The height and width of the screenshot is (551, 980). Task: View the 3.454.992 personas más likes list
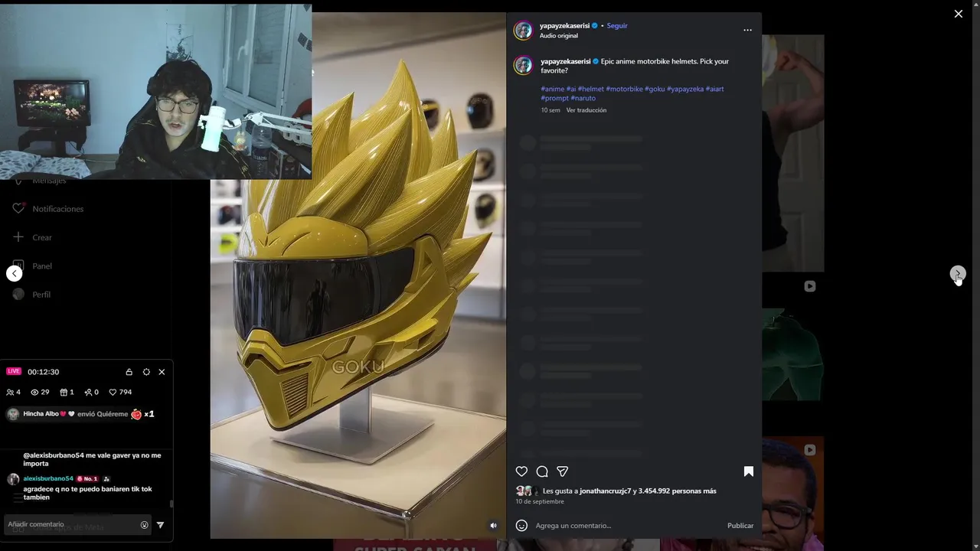click(678, 491)
